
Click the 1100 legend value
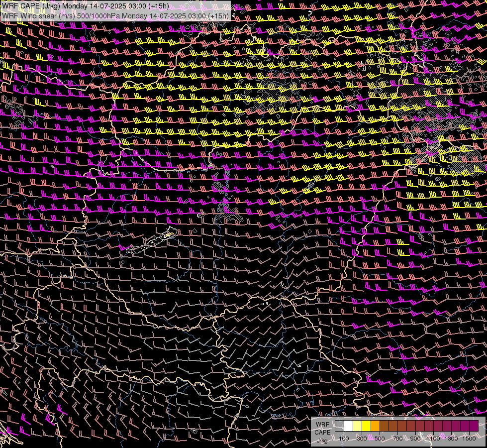point(433,439)
